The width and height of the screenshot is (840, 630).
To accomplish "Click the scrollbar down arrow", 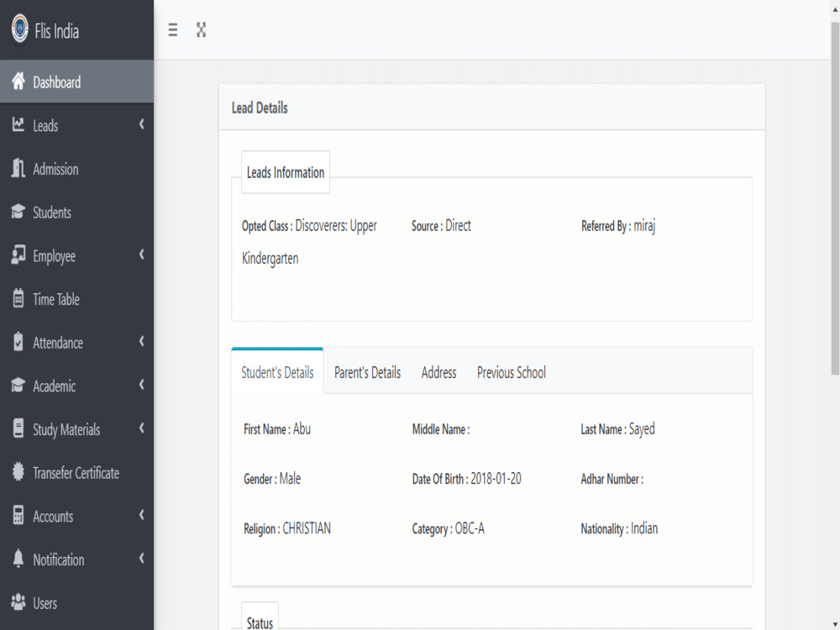I will [x=835, y=625].
